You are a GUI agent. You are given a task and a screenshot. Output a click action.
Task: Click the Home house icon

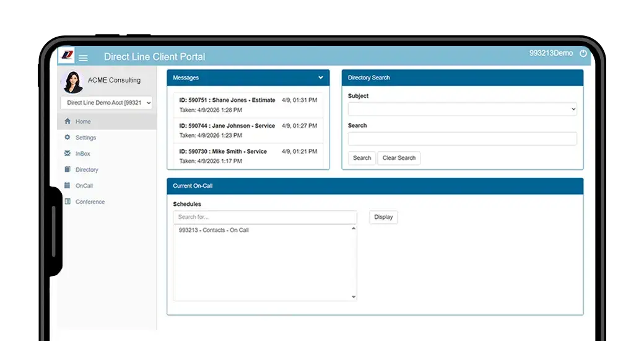point(67,122)
